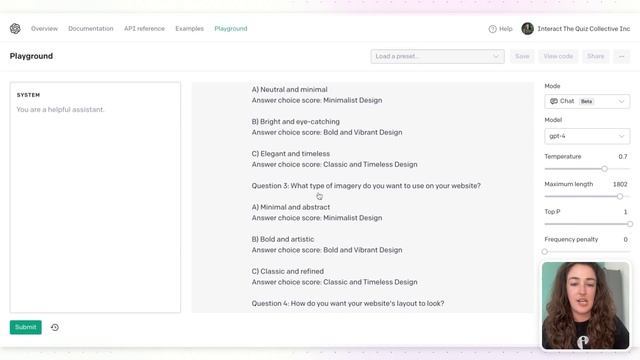Open the Overview page
This screenshot has width=640, height=360.
(x=44, y=29)
